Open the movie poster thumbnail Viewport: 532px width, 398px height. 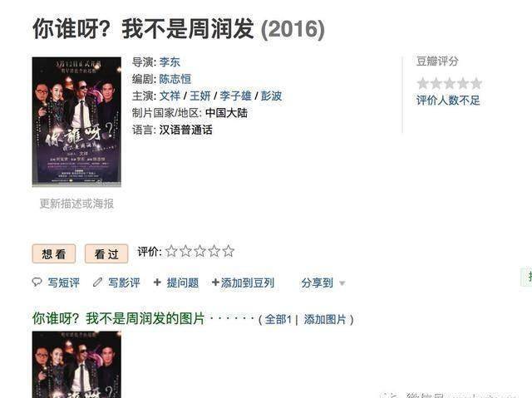[76, 121]
